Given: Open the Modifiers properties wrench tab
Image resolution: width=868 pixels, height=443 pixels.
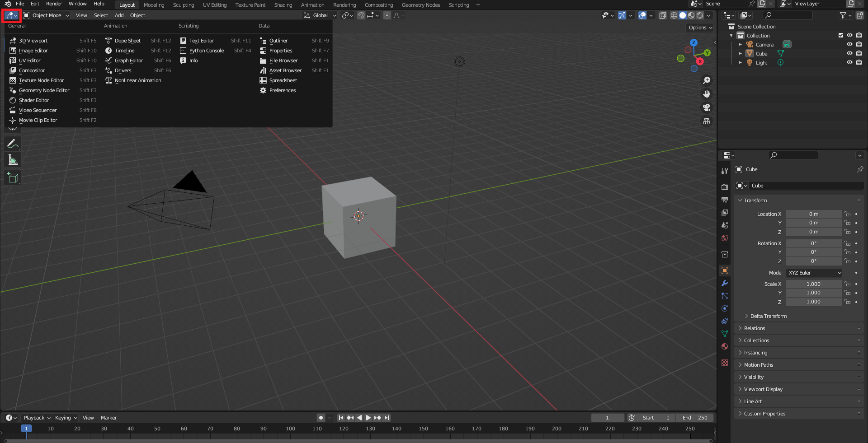Looking at the screenshot, I should pyautogui.click(x=725, y=283).
